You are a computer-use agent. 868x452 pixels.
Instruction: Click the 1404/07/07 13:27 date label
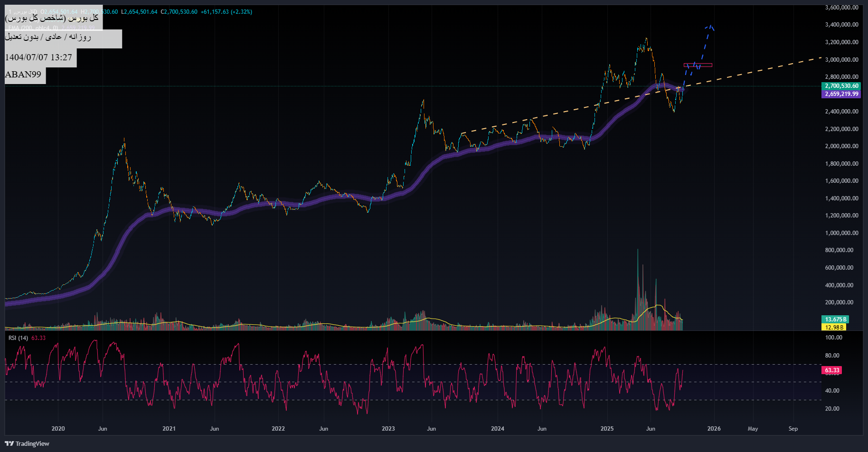[x=38, y=57]
